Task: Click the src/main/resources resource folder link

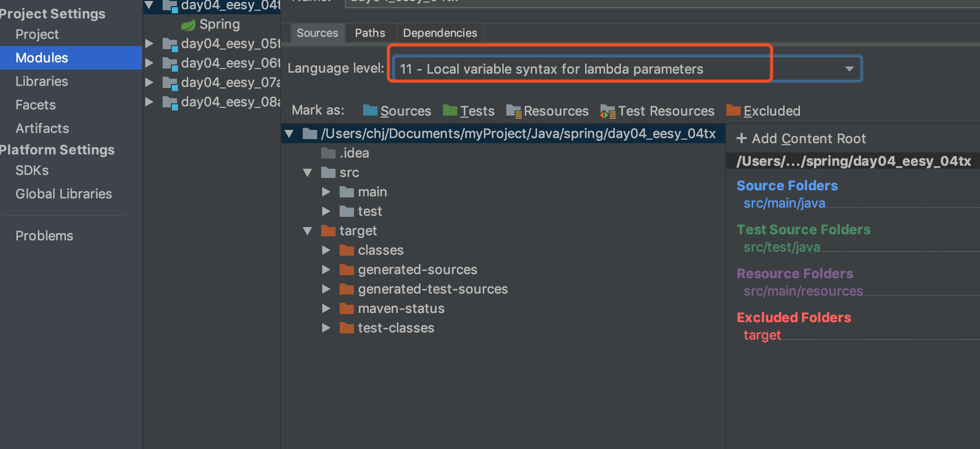Action: point(803,291)
